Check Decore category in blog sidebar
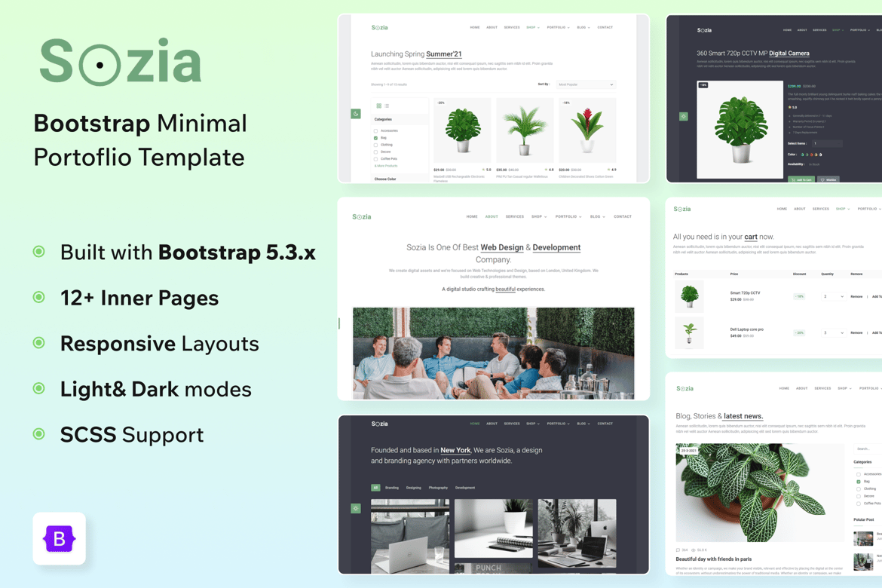This screenshot has height=588, width=882. pos(859,496)
